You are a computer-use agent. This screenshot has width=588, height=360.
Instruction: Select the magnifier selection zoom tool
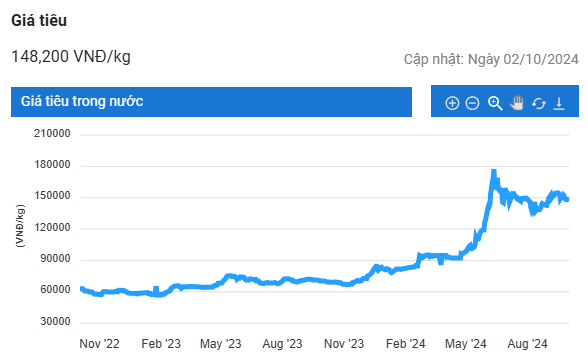tap(495, 103)
